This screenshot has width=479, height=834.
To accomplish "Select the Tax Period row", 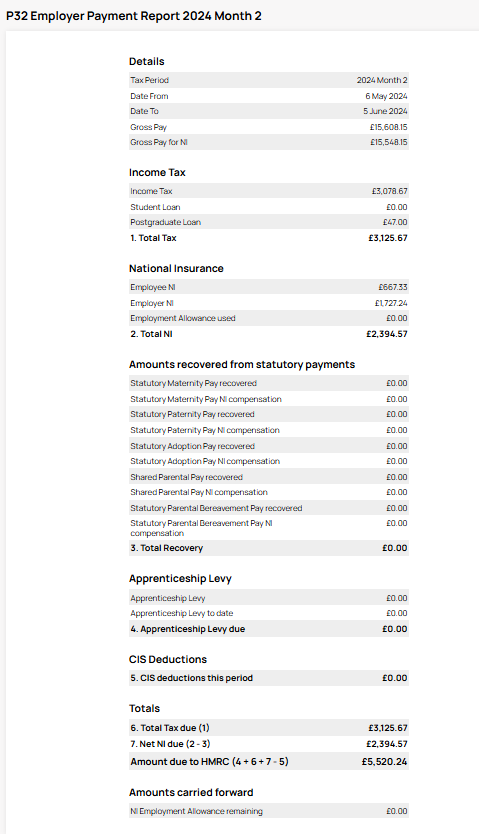I will pyautogui.click(x=268, y=80).
